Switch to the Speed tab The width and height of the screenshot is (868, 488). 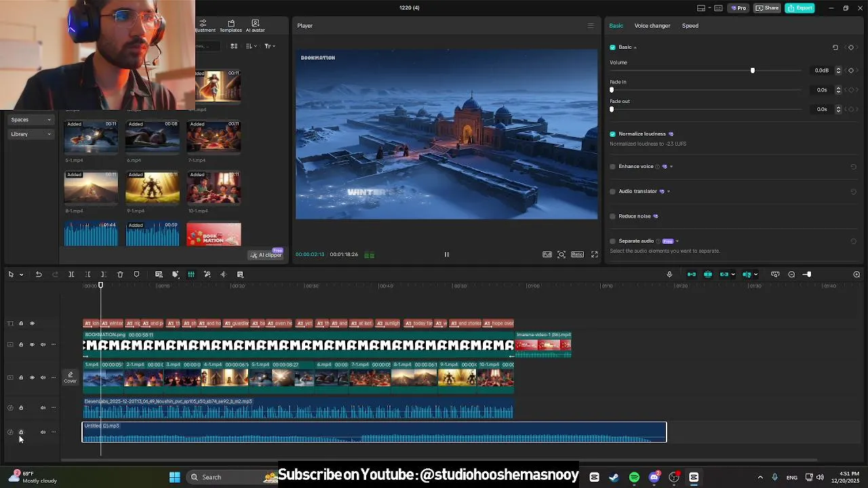pos(690,26)
